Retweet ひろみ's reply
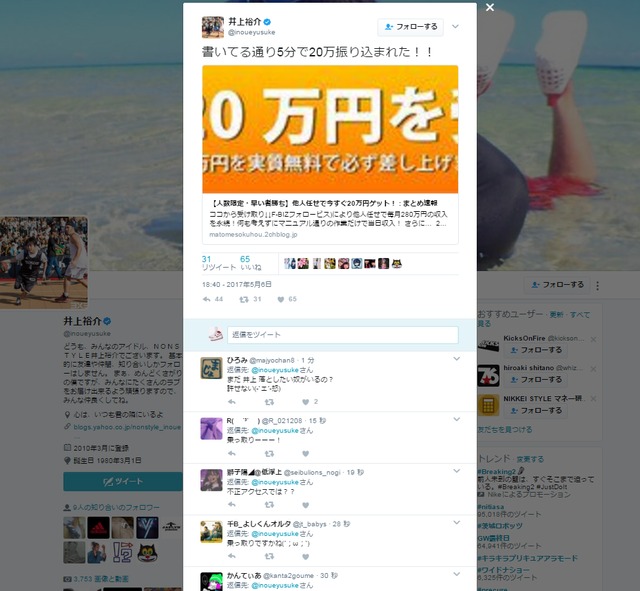 tap(269, 402)
